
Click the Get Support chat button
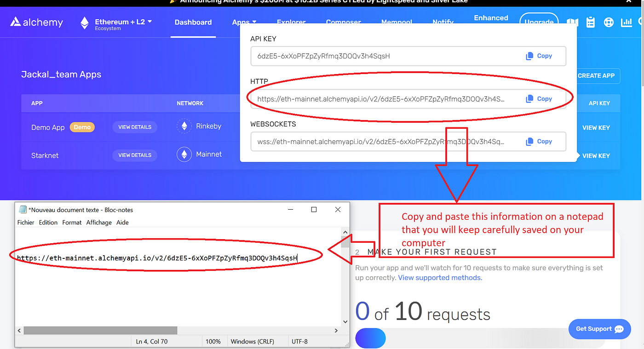[600, 329]
